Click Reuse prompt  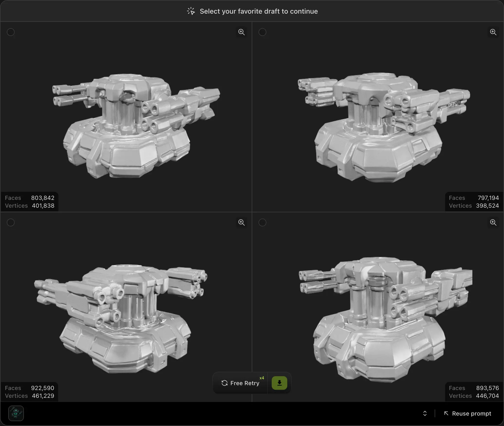tap(471, 413)
